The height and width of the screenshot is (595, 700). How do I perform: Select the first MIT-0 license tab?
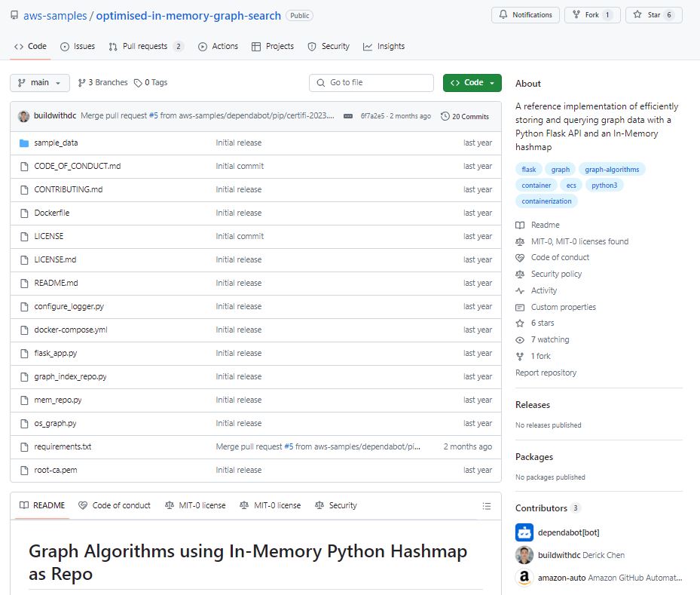pyautogui.click(x=195, y=506)
